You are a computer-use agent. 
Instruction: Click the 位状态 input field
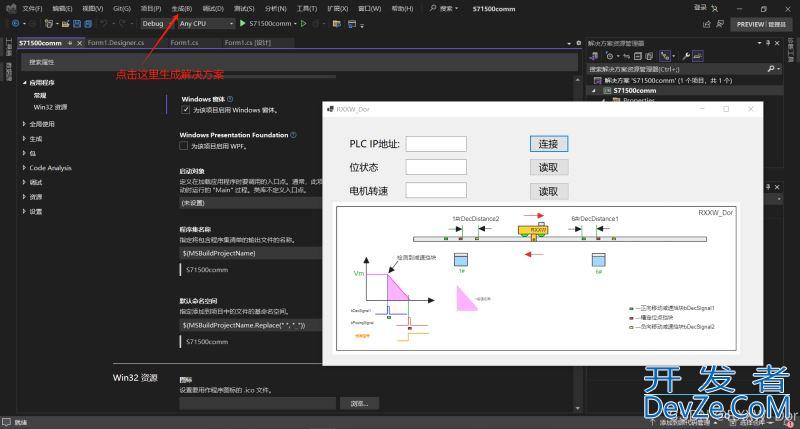point(436,167)
